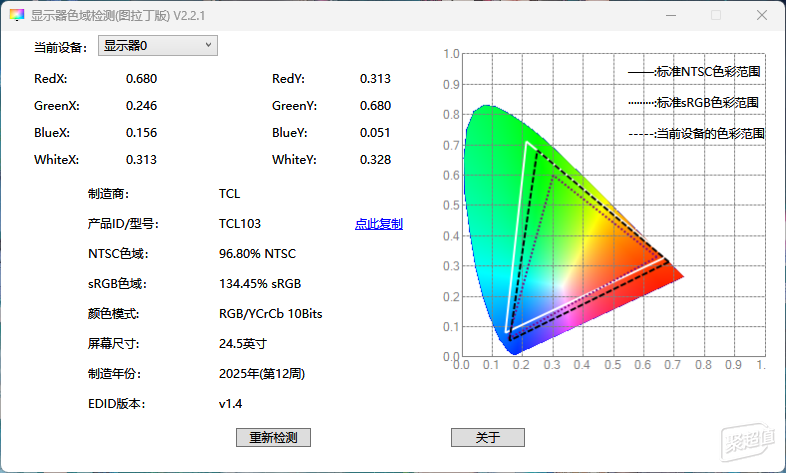Select the RedY value 0.313
The height and width of the screenshot is (473, 786).
click(375, 79)
